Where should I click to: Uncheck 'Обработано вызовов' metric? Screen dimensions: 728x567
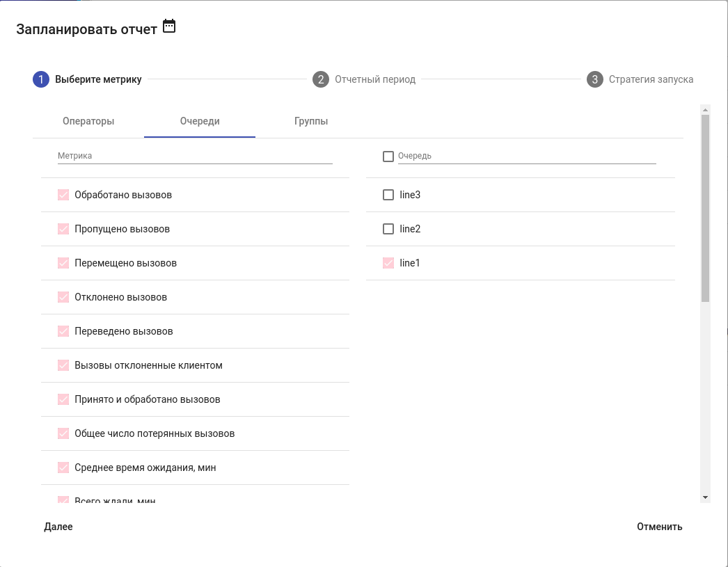tap(63, 195)
